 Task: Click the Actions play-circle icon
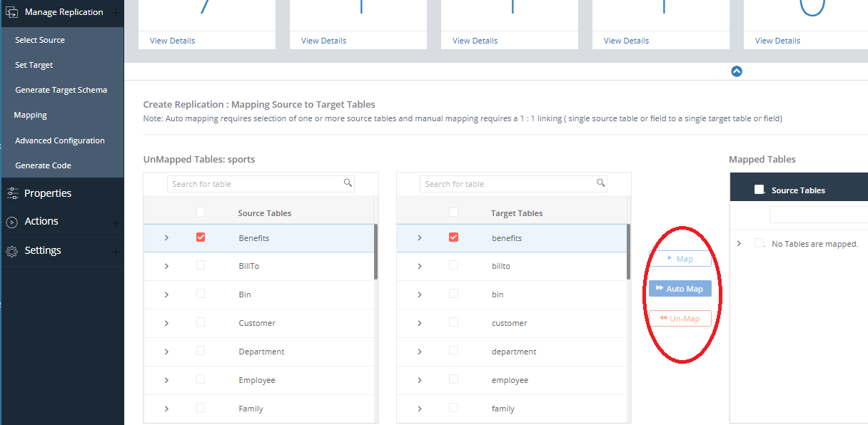click(x=11, y=222)
